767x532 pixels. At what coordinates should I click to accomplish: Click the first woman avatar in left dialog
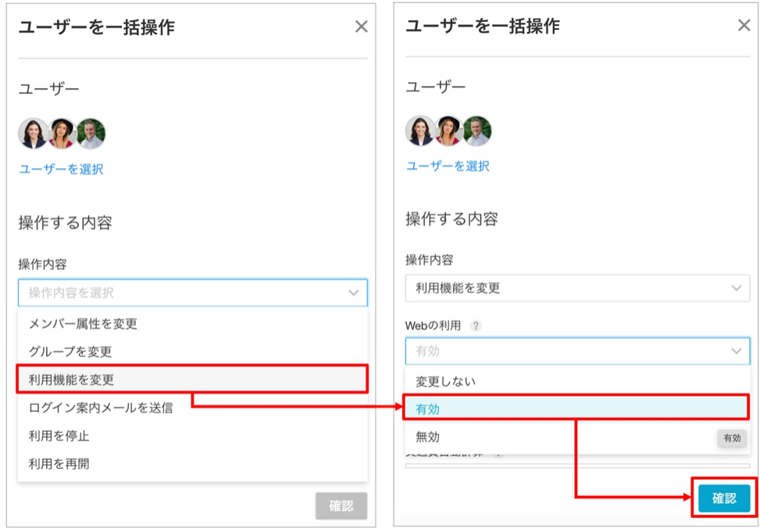[34, 133]
